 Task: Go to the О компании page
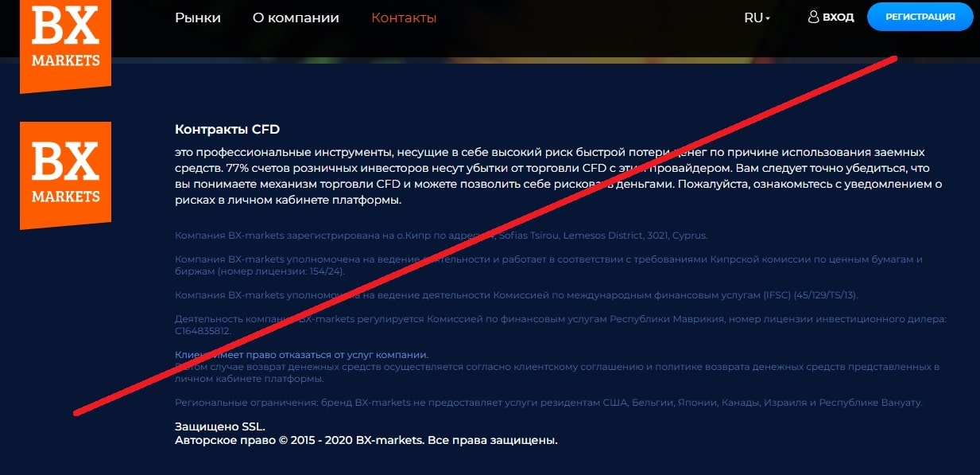click(x=296, y=18)
